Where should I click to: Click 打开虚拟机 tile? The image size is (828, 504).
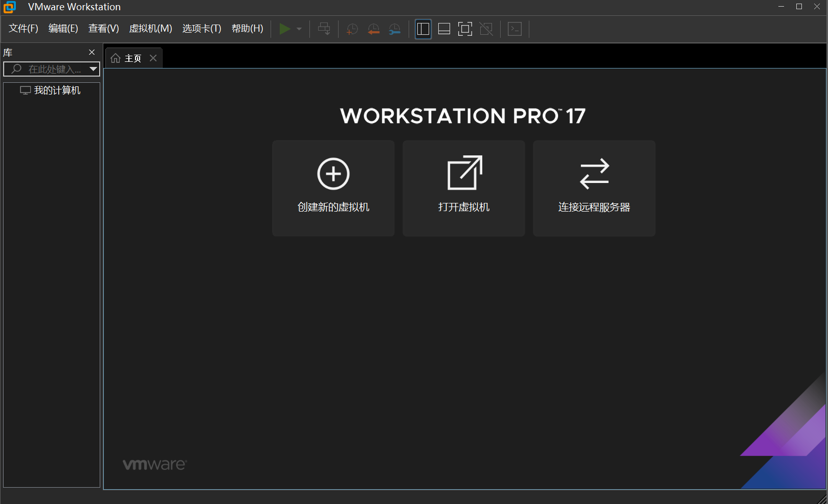coord(464,188)
